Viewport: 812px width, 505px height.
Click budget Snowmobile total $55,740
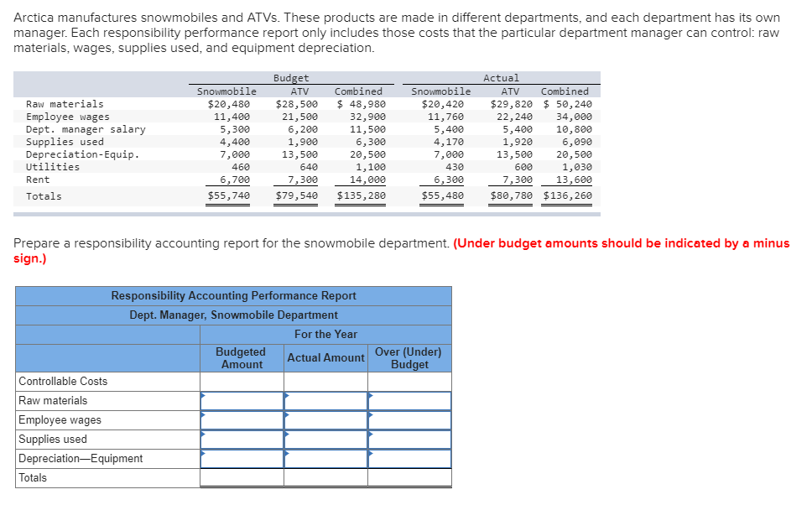pos(228,195)
